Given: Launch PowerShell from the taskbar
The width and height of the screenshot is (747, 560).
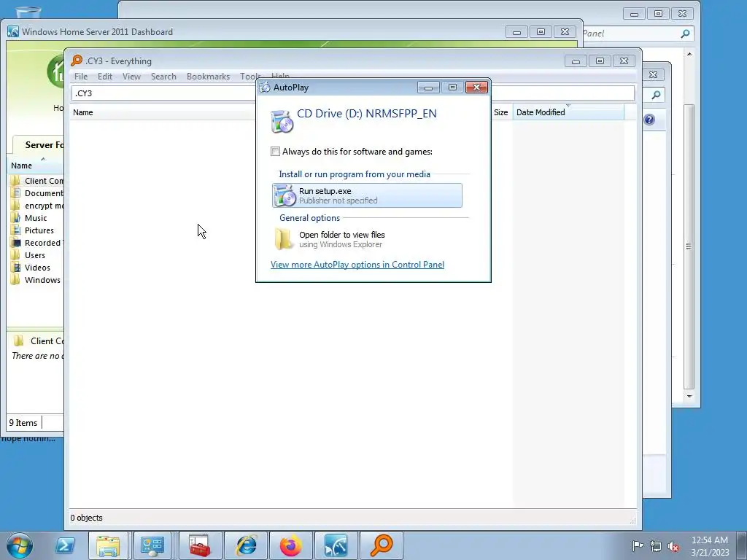Looking at the screenshot, I should point(65,545).
